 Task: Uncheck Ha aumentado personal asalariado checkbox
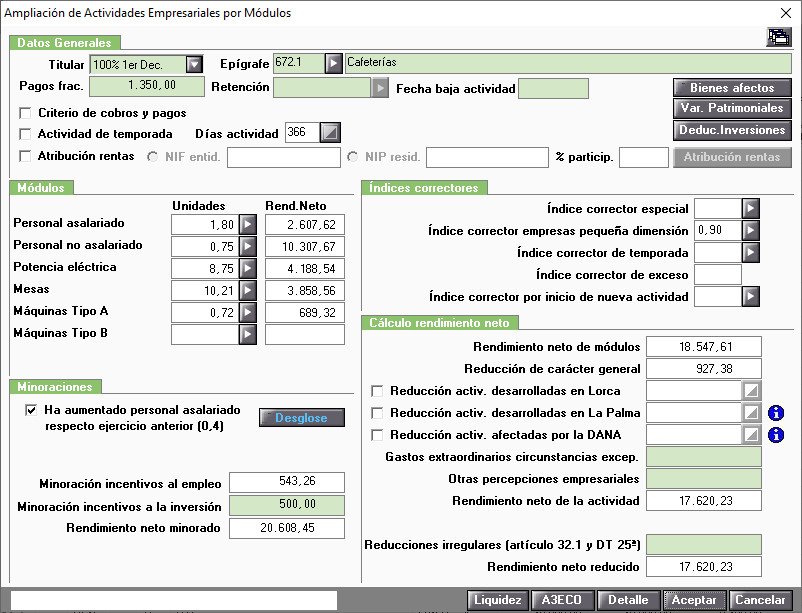tap(31, 410)
